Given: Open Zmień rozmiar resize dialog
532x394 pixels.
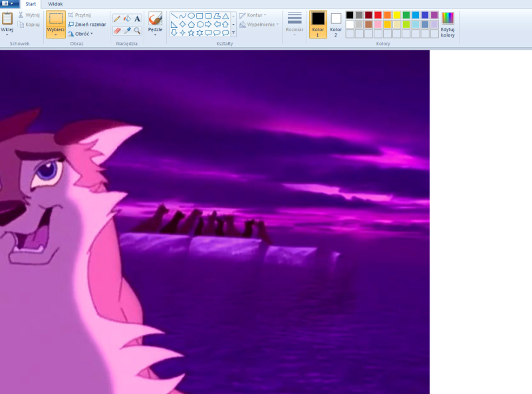Looking at the screenshot, I should click(87, 25).
